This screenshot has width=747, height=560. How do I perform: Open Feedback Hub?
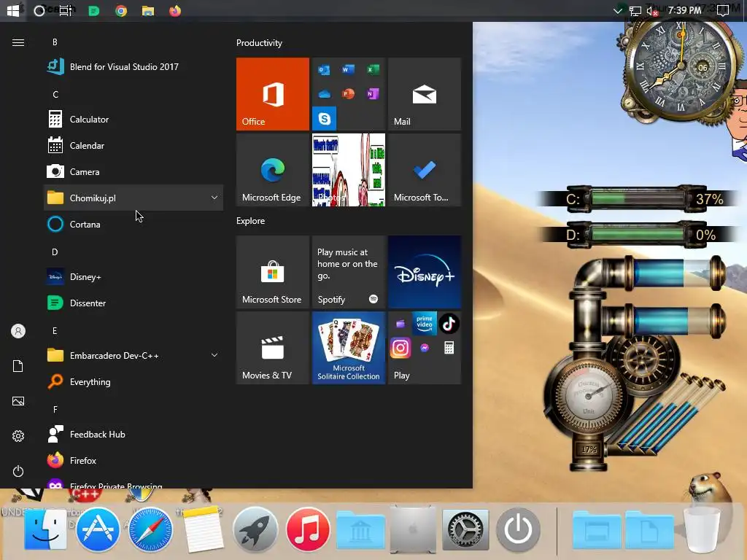[x=133, y=435]
